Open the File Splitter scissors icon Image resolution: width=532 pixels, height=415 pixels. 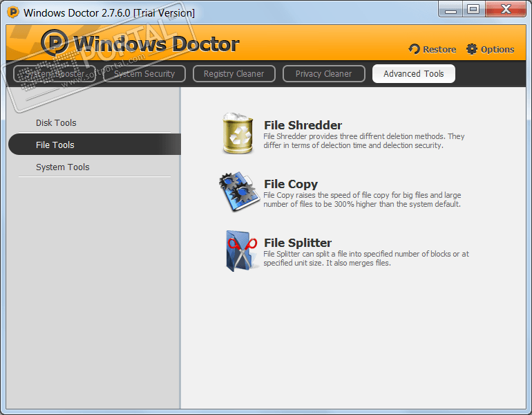241,251
